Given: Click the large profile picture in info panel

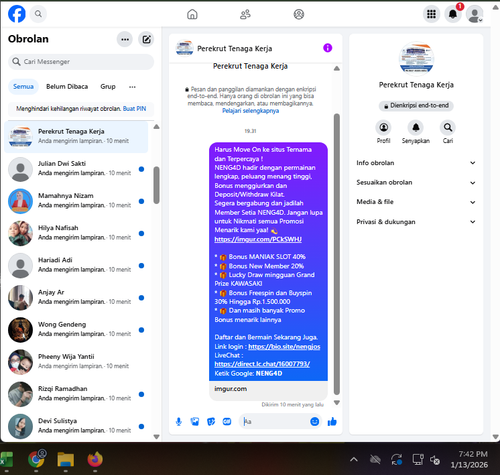Looking at the screenshot, I should (x=416, y=59).
